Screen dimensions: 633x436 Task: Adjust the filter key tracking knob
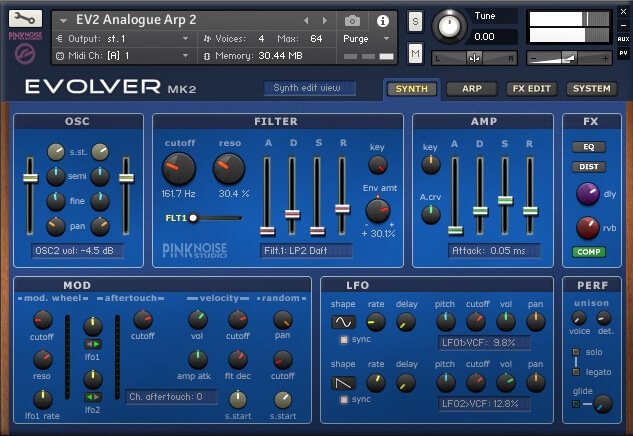pos(378,165)
